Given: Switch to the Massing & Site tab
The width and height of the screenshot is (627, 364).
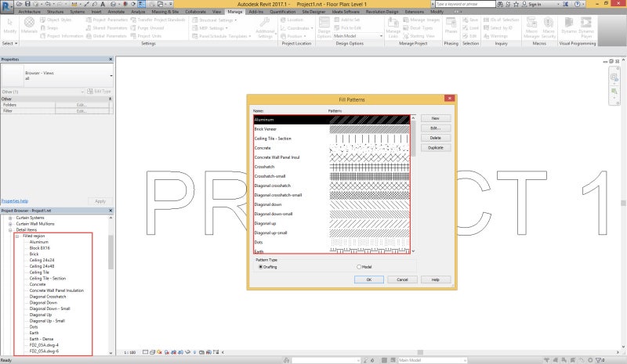Looking at the screenshot, I should 165,12.
